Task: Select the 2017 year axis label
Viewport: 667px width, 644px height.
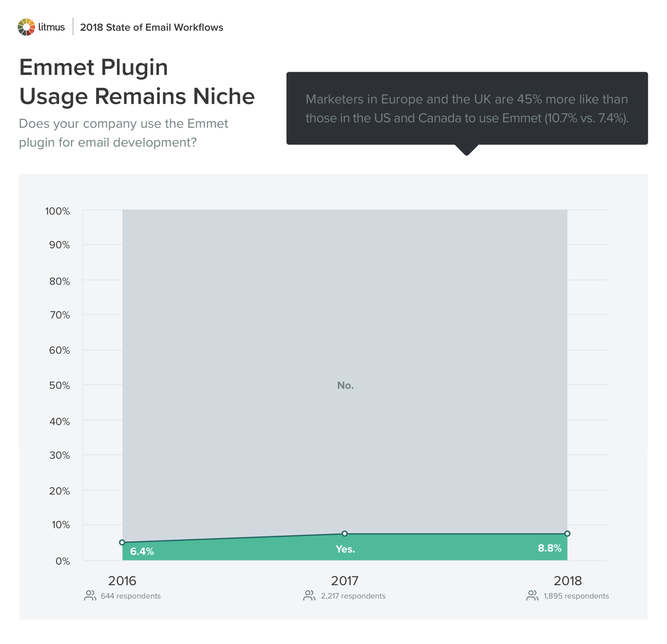Action: pos(344,581)
